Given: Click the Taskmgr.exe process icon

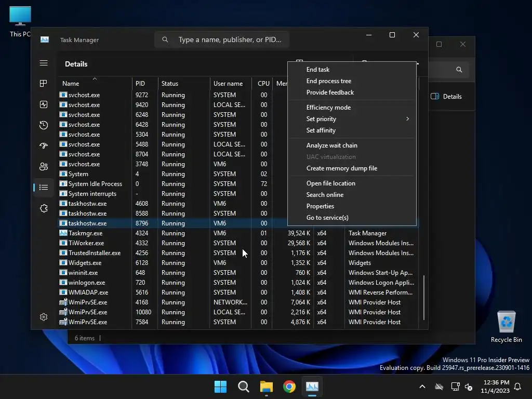Looking at the screenshot, I should click(63, 233).
